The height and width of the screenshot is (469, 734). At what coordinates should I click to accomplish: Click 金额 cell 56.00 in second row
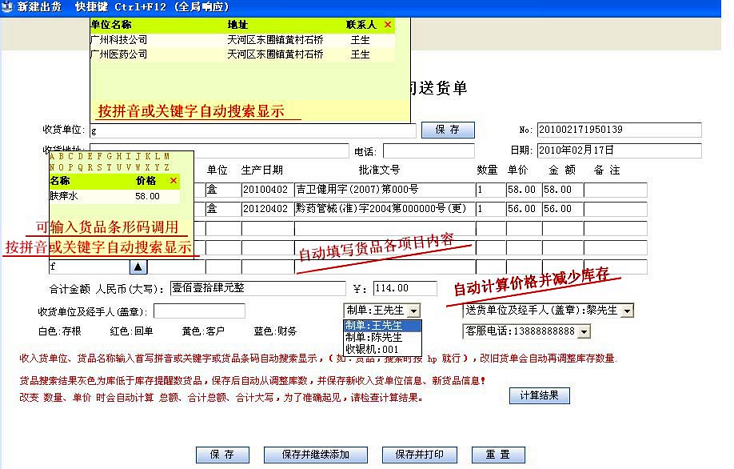click(x=563, y=209)
